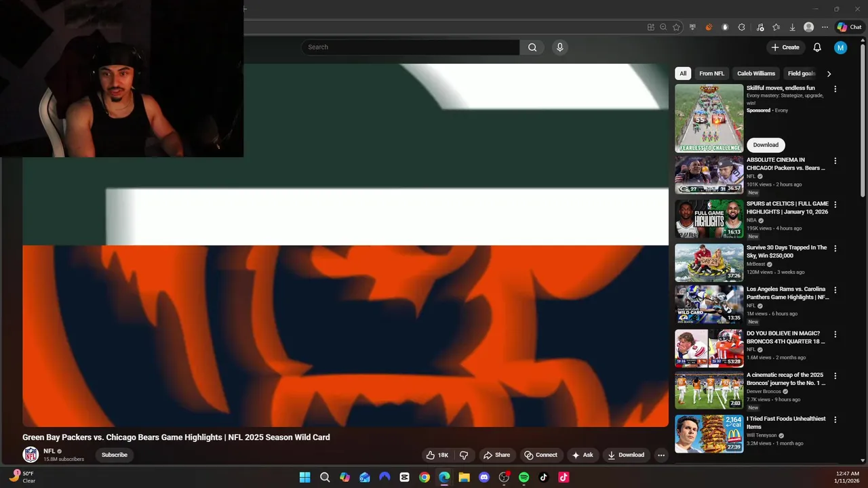Open more actions menu beside Download

(661, 455)
